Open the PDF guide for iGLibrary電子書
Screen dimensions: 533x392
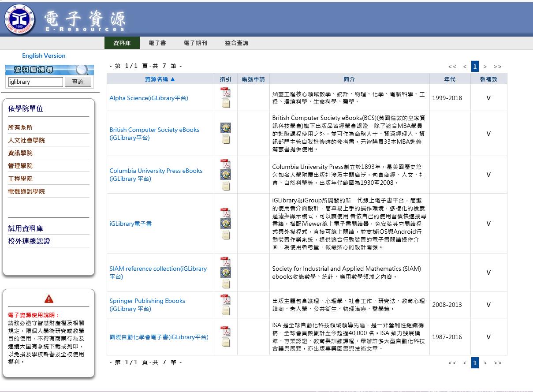(x=226, y=213)
